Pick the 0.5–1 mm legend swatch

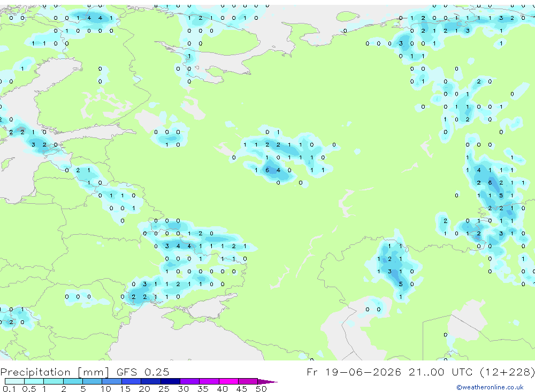coord(34,381)
